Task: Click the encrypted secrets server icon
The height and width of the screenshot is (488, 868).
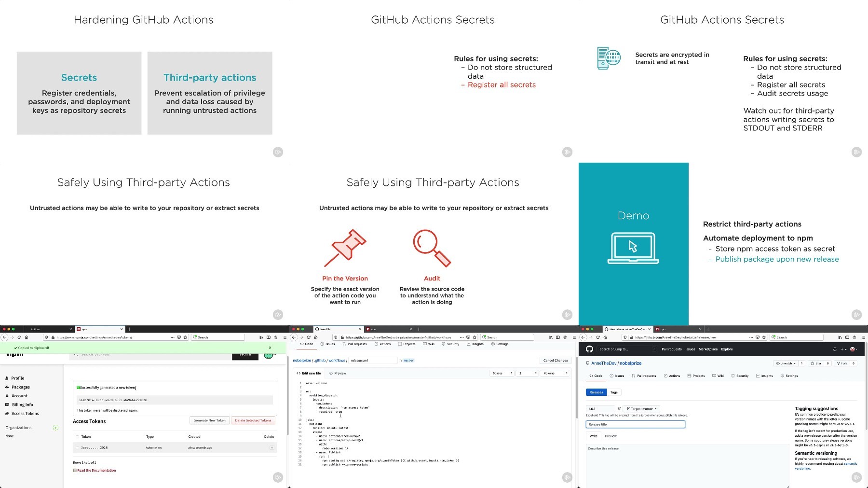Action: click(x=609, y=58)
